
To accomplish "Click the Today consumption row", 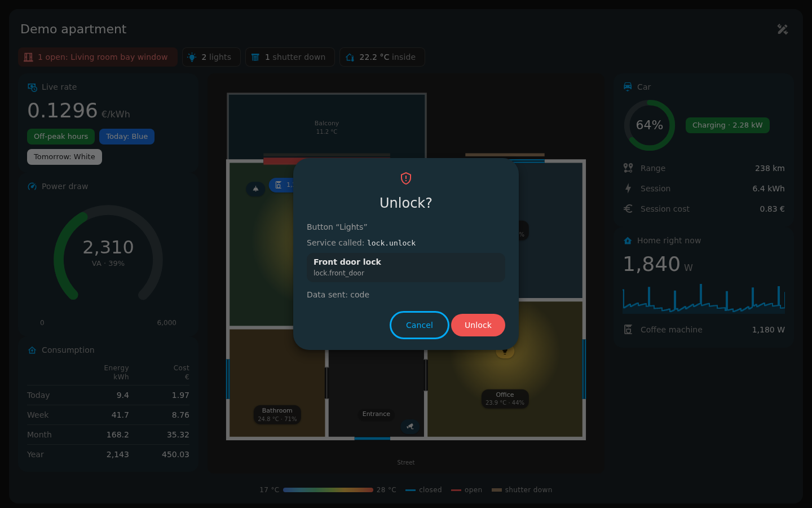I will coord(108,395).
